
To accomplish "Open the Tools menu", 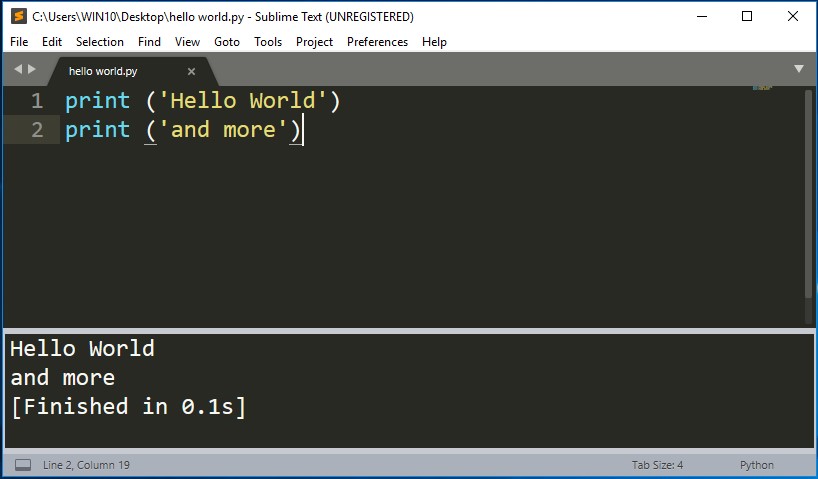I will (268, 42).
